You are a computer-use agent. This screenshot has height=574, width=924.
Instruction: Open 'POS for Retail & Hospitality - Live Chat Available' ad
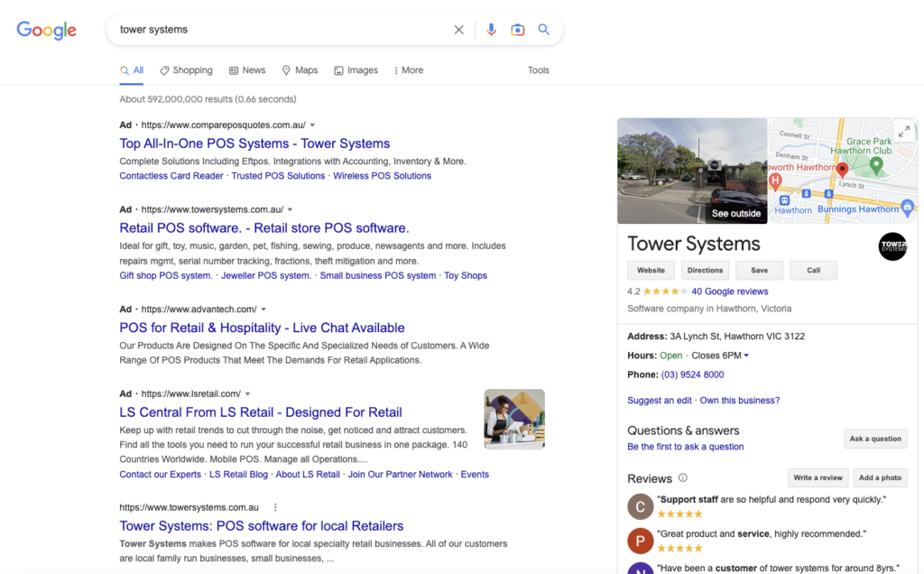(x=262, y=328)
